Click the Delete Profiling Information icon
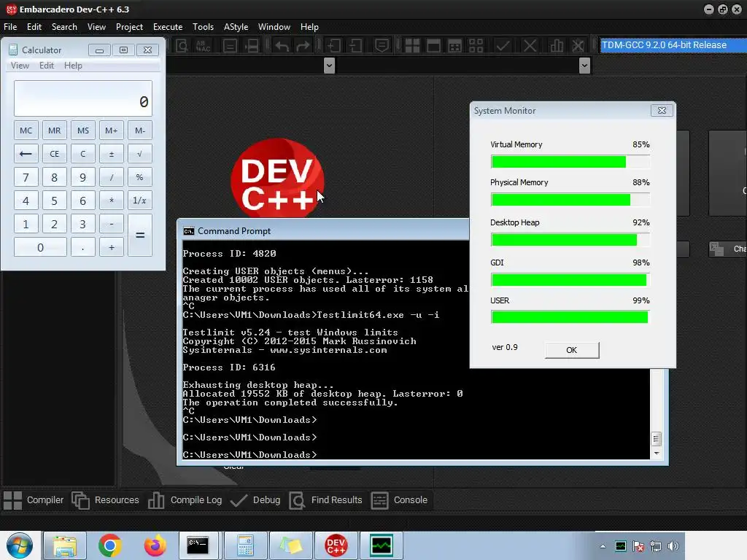 tap(578, 46)
